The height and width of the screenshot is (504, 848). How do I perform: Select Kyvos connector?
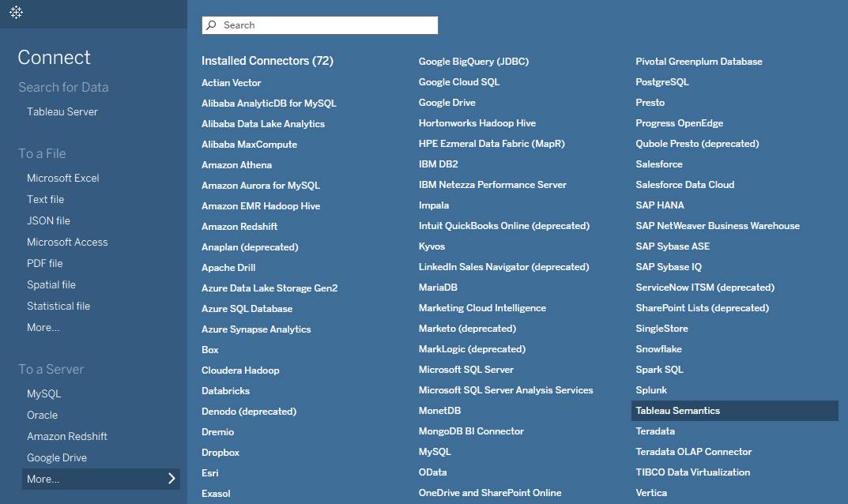click(432, 246)
